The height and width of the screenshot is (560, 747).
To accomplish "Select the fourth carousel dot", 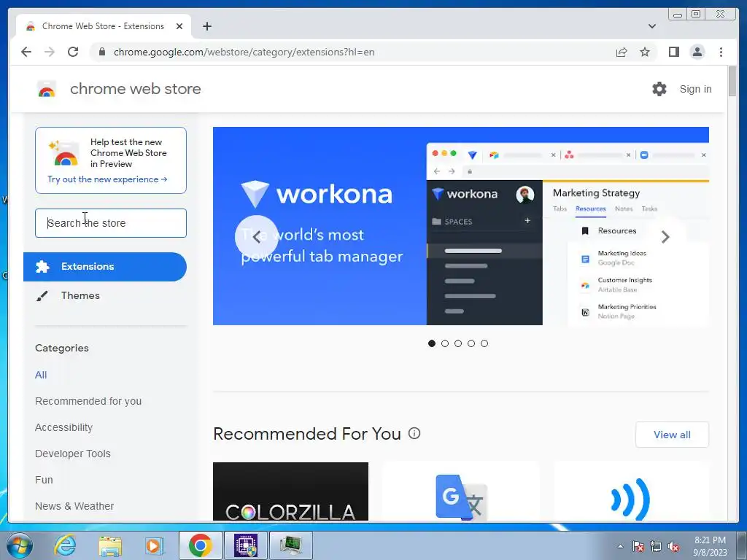I will click(x=471, y=343).
